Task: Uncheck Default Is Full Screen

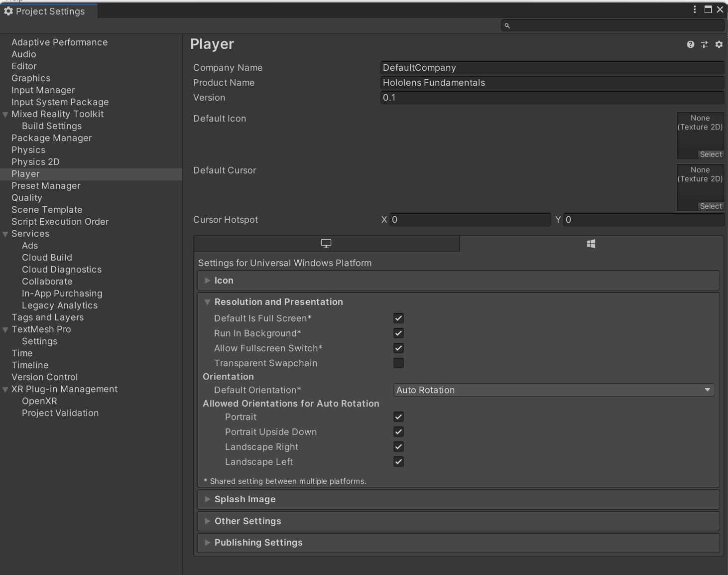Action: tap(398, 318)
